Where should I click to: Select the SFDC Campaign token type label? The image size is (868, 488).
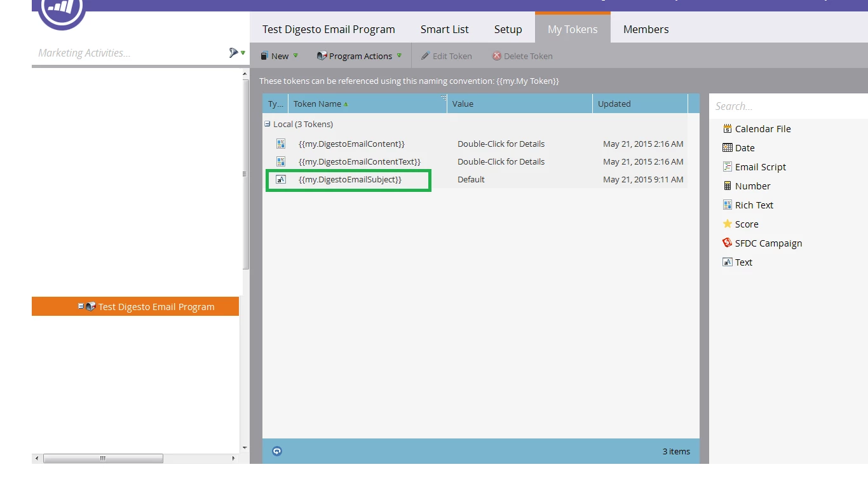click(x=768, y=243)
